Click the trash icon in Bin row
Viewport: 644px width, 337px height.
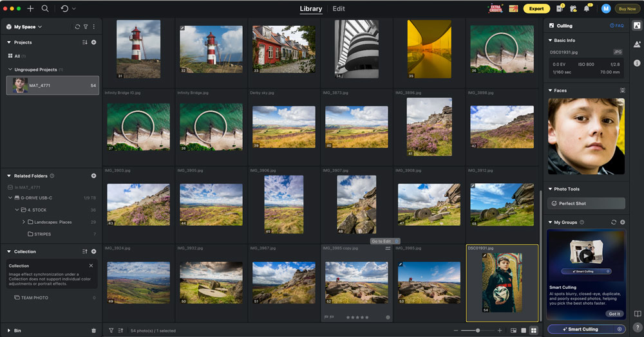(93, 331)
